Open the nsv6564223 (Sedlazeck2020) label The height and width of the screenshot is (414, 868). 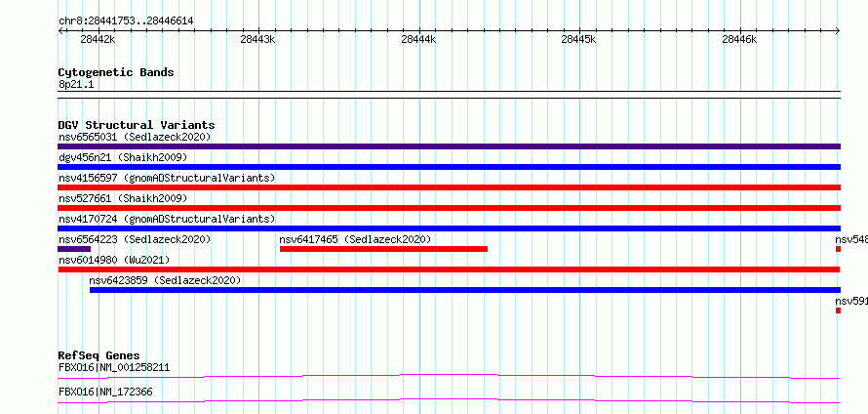pos(135,239)
